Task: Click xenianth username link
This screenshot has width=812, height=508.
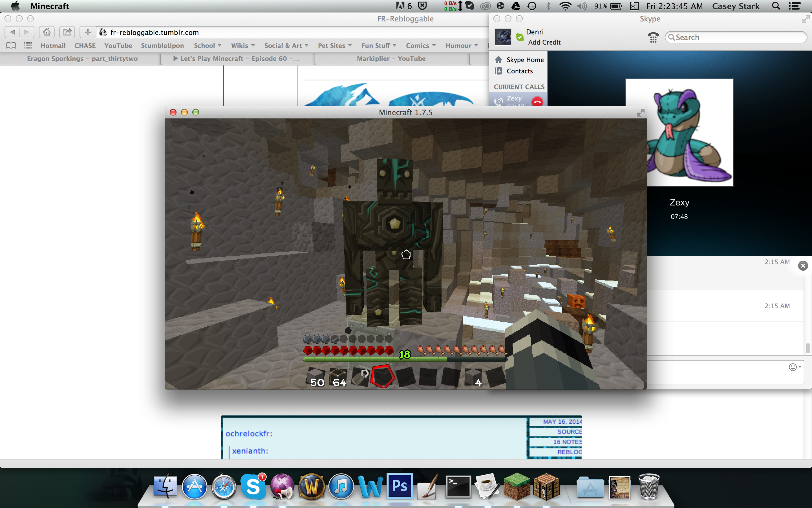Action: [x=250, y=451]
